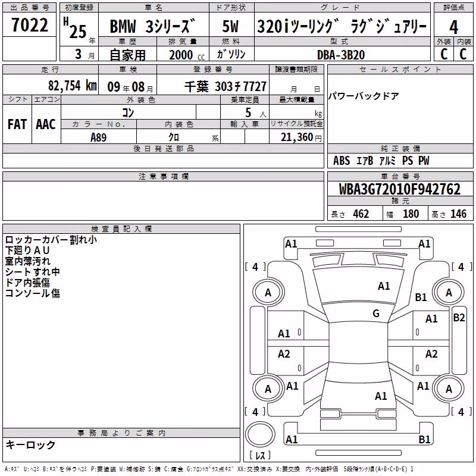Click chassis number WBA3G72010F942762
This screenshot has width=476, height=476.
400,189
